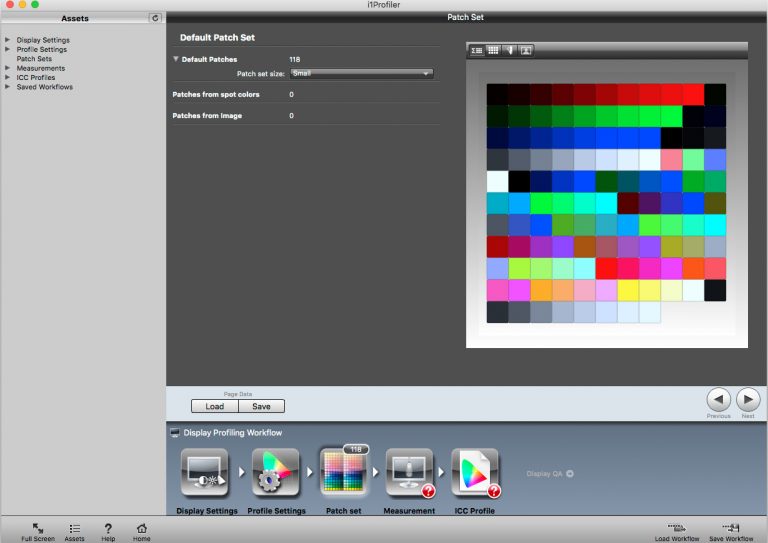Select the summary (sigma) patch view icon
The image size is (768, 543).
pos(477,50)
